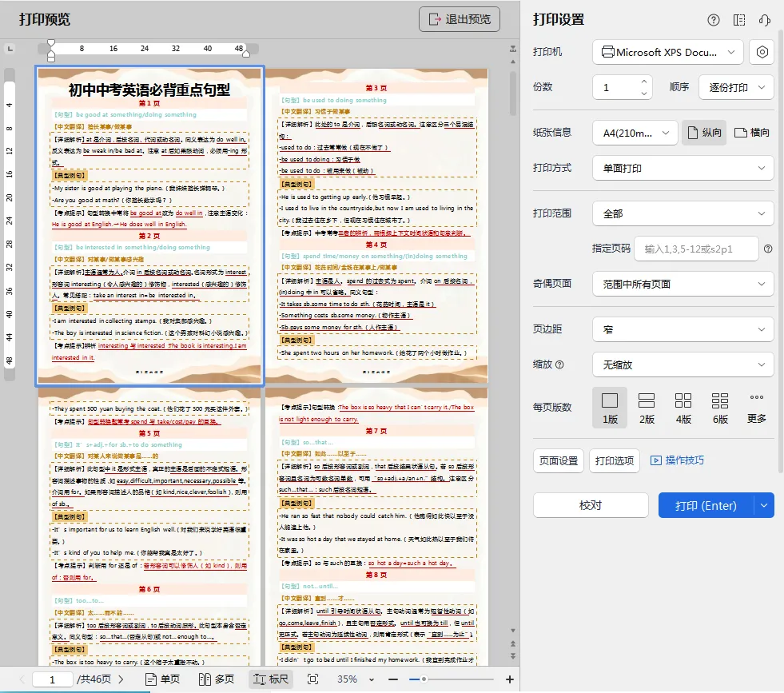Viewport: 784px width, 693px height.
Task: Click the zoom slider handle
Action: pos(424,679)
